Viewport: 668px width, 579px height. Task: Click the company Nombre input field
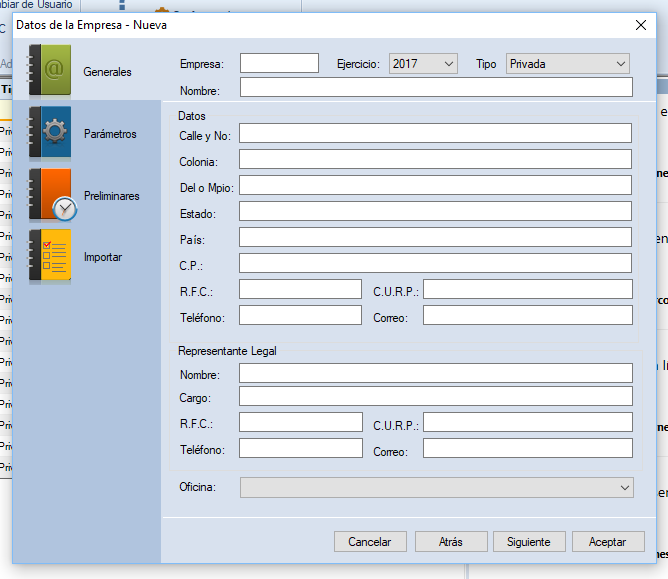435,88
